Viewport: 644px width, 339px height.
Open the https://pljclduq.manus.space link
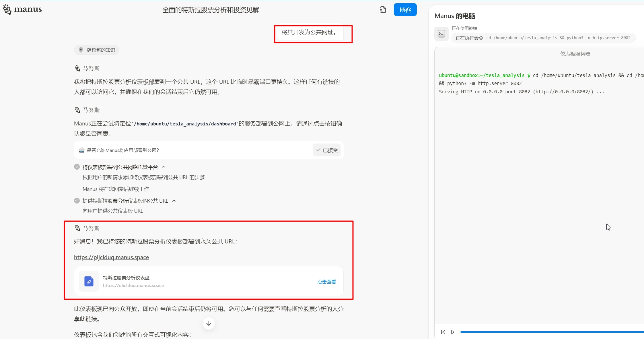coord(111,257)
